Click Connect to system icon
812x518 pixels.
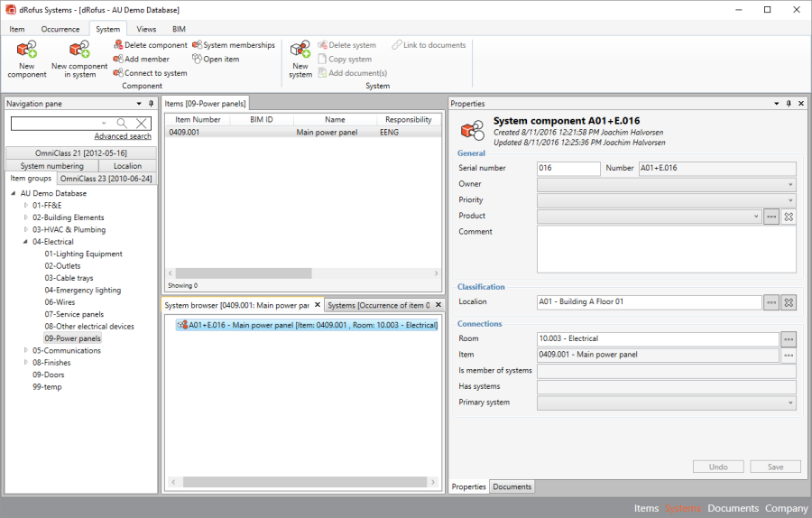[118, 73]
